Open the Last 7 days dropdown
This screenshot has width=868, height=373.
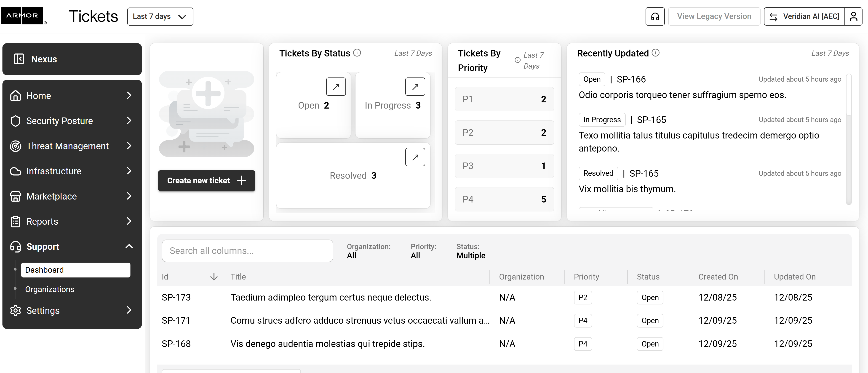pyautogui.click(x=160, y=16)
